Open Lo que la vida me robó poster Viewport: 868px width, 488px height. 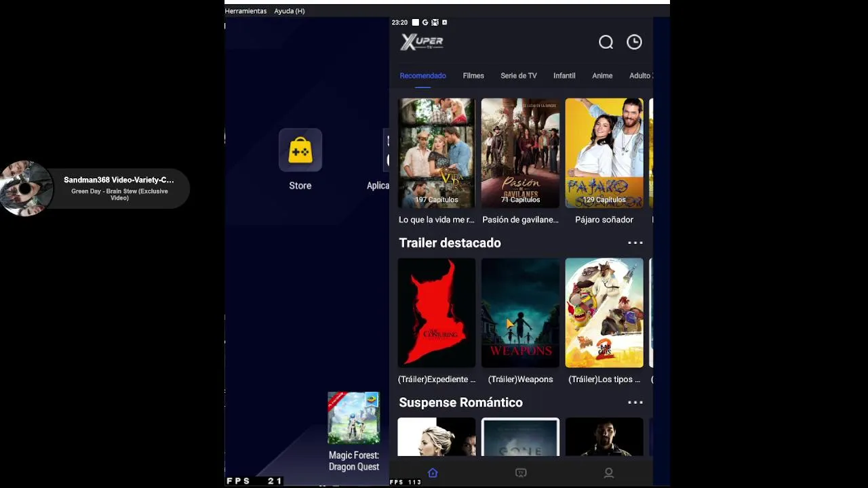(x=437, y=153)
